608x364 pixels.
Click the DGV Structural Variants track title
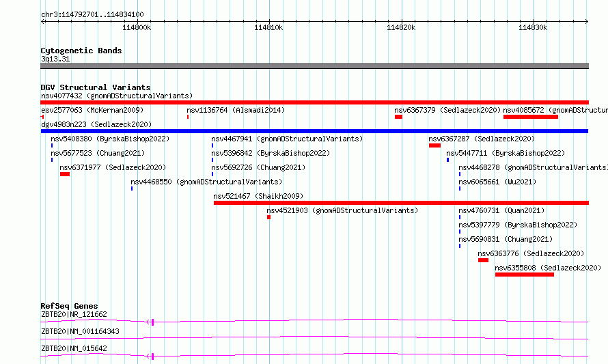coord(96,87)
